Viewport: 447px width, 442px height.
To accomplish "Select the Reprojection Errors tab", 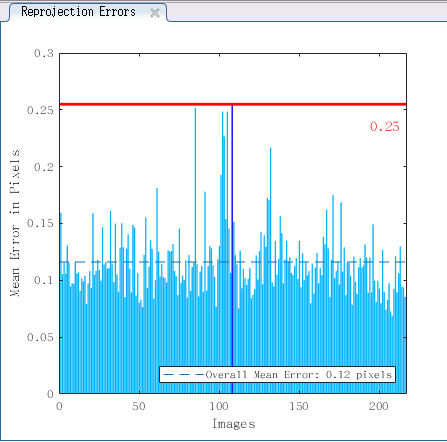I will tap(78, 12).
